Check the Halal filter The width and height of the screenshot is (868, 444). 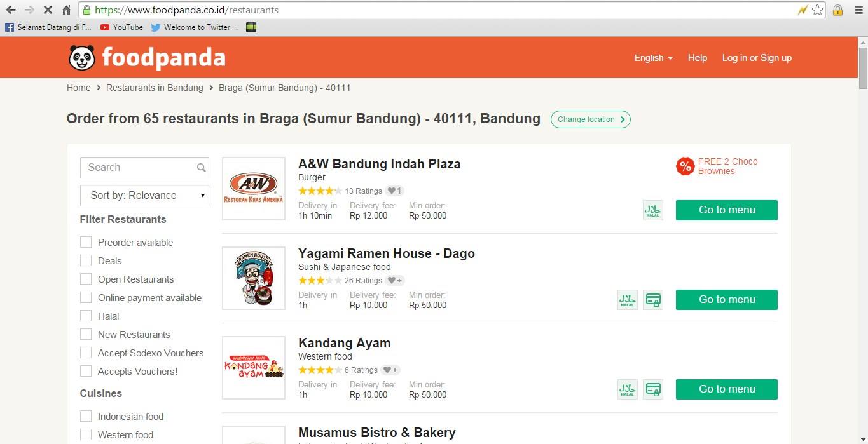pos(86,316)
